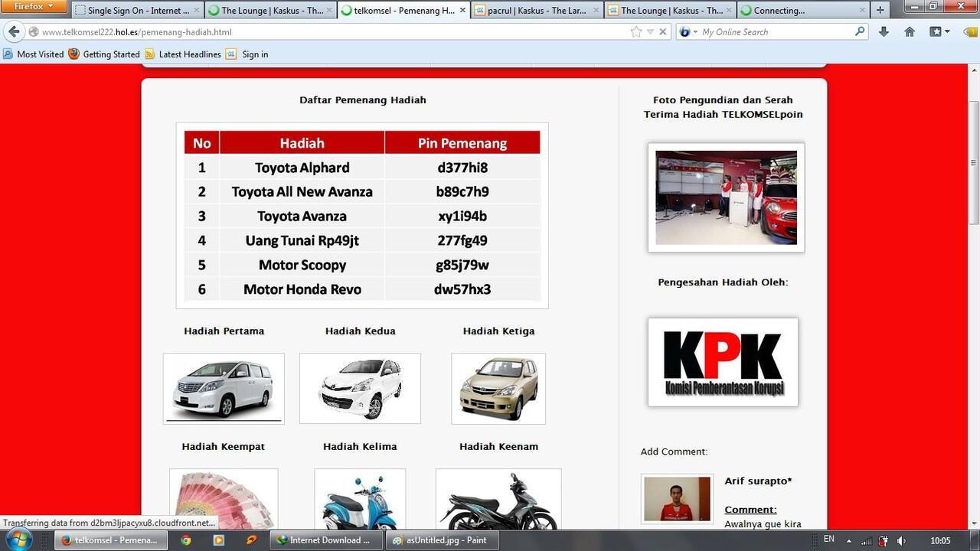Show hidden system tray icons
Screen dimensions: 980x551
click(848, 540)
